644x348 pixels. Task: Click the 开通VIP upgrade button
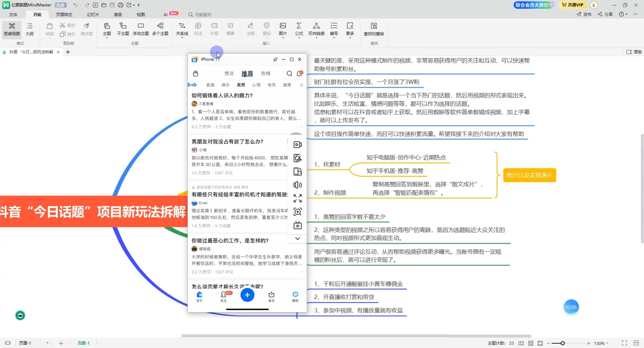(572, 5)
